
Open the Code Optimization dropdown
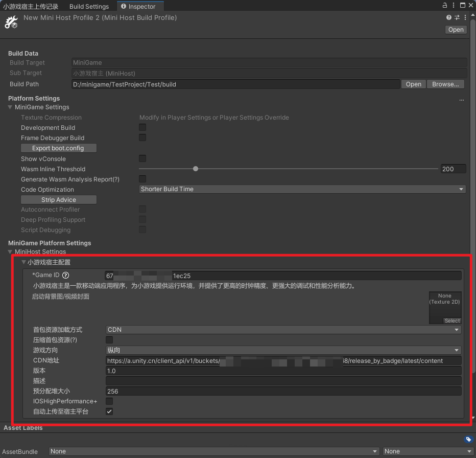[302, 189]
